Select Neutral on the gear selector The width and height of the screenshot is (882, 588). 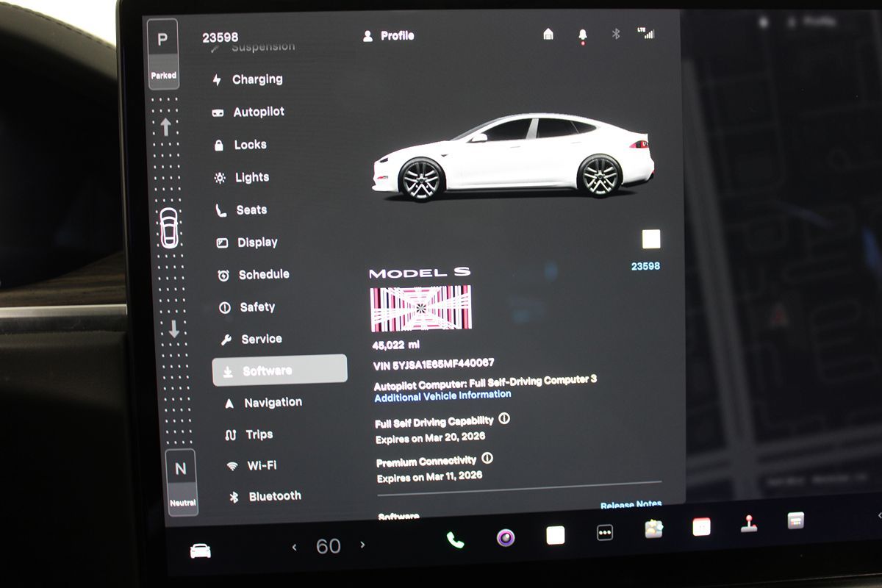coord(182,481)
